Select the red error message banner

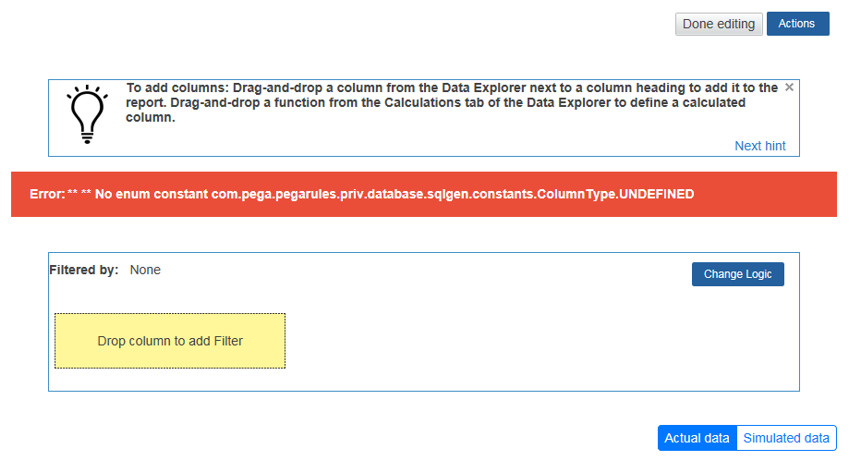[x=424, y=194]
